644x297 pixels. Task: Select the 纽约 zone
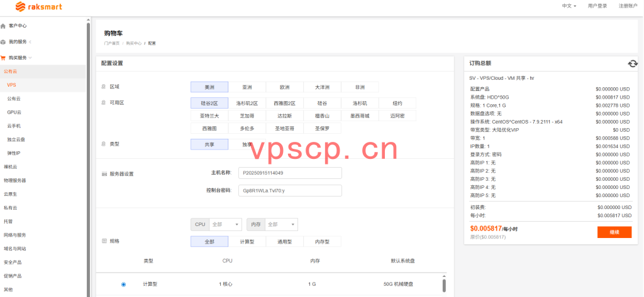pos(397,103)
